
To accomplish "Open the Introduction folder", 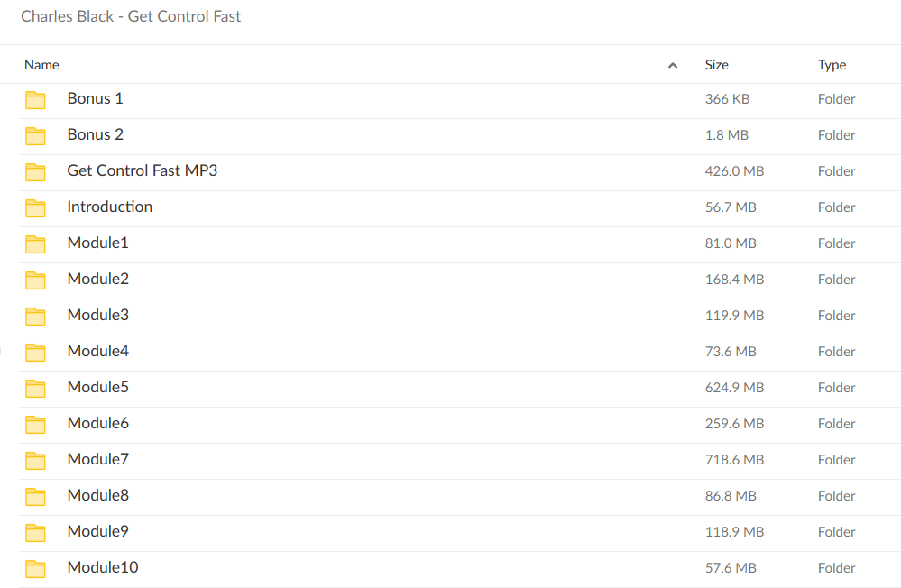I will coord(109,207).
